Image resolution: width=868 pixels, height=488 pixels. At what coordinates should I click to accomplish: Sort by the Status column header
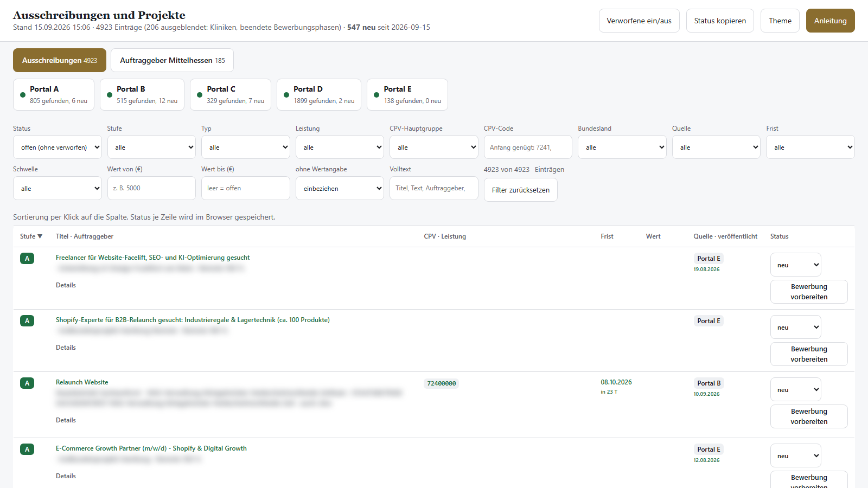[780, 236]
